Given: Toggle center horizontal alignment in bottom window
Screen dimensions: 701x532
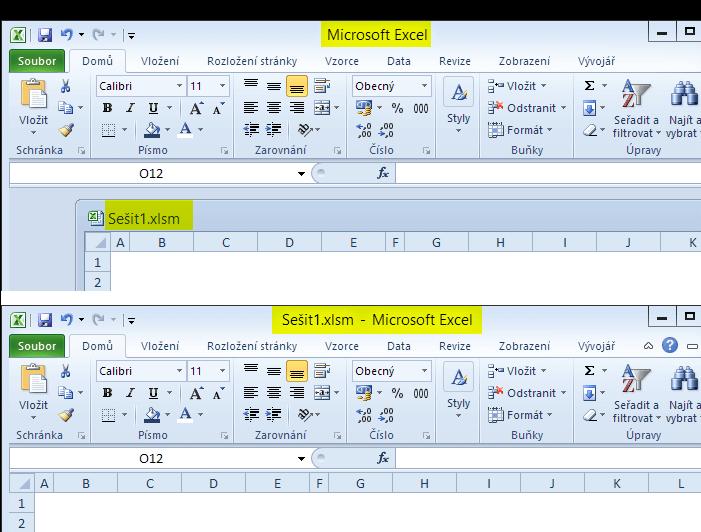Looking at the screenshot, I should click(x=274, y=393).
